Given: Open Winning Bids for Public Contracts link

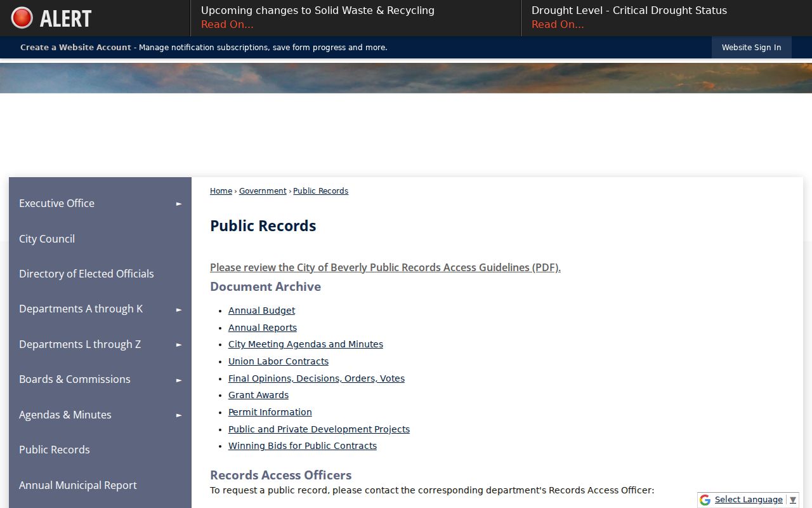Looking at the screenshot, I should 303,446.
